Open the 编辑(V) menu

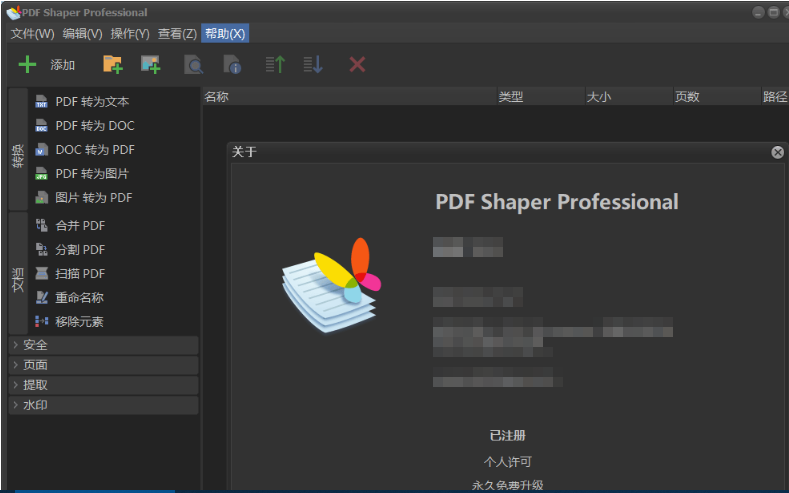point(83,34)
